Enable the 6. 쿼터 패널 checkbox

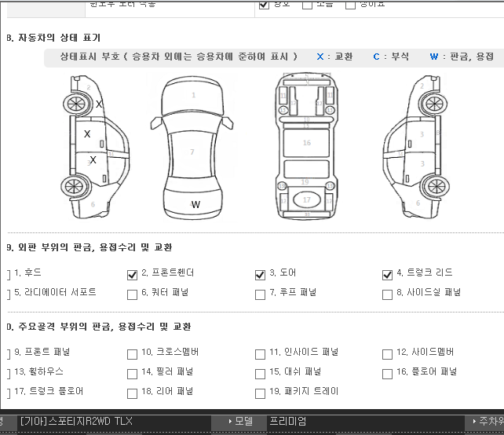coord(132,294)
